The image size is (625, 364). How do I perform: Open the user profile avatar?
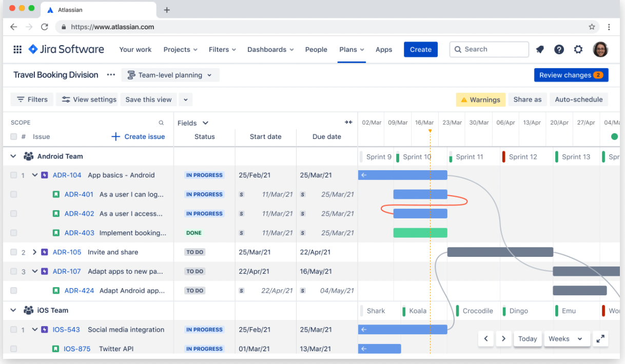[600, 49]
